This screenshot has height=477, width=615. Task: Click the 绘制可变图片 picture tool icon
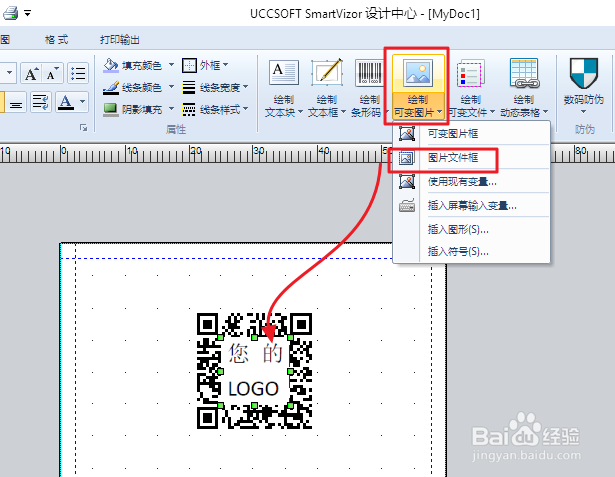(x=418, y=73)
